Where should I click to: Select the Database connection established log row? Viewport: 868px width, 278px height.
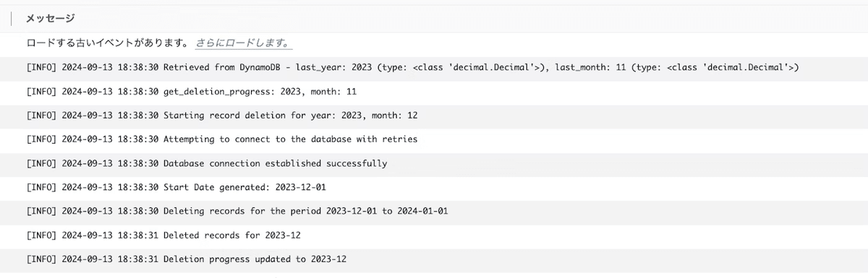coord(434,163)
